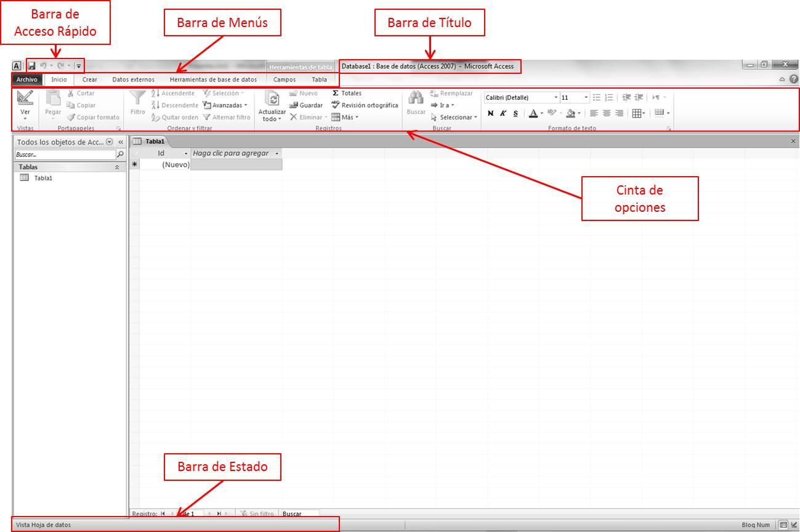
Task: Collapse the navigation pane with chevrons
Action: (x=121, y=142)
